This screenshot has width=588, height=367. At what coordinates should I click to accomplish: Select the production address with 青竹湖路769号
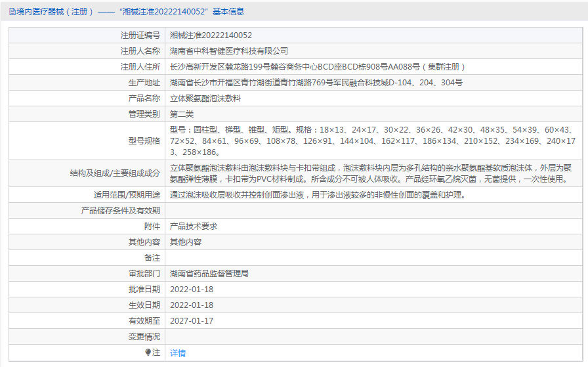point(316,83)
